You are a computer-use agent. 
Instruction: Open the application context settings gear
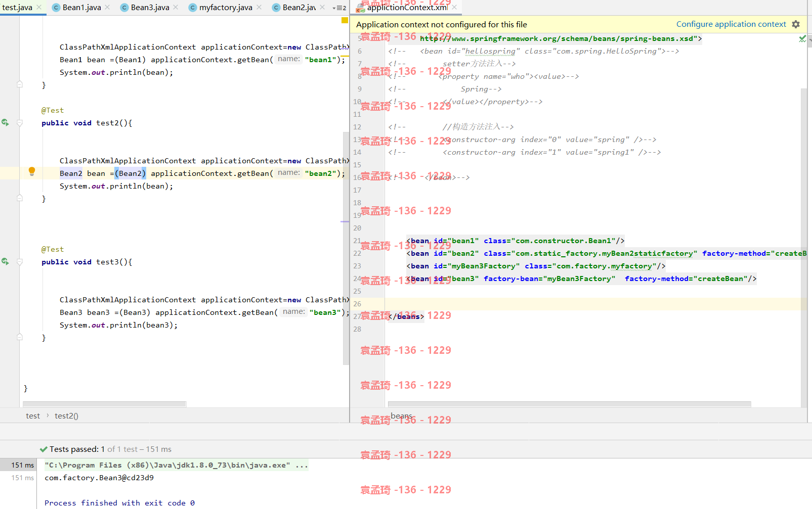coord(796,24)
